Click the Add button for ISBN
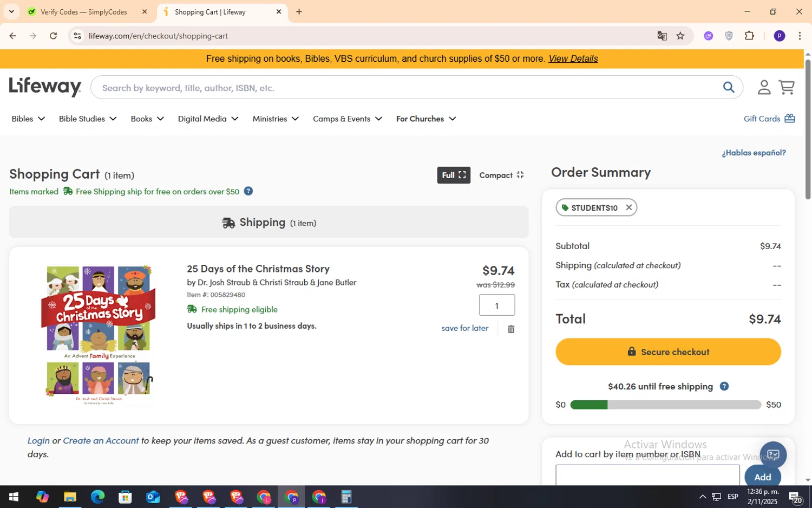This screenshot has width=812, height=508. coord(762,477)
